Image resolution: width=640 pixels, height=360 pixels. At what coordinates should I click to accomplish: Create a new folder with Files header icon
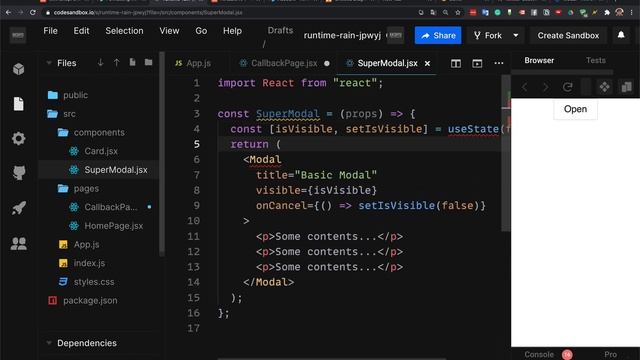click(149, 62)
